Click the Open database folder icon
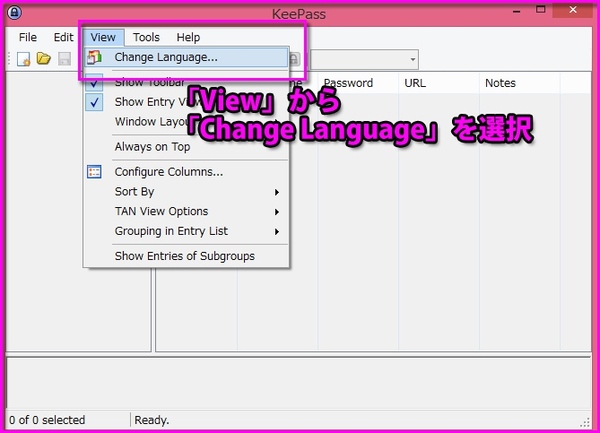The width and height of the screenshot is (600, 433). 44,59
